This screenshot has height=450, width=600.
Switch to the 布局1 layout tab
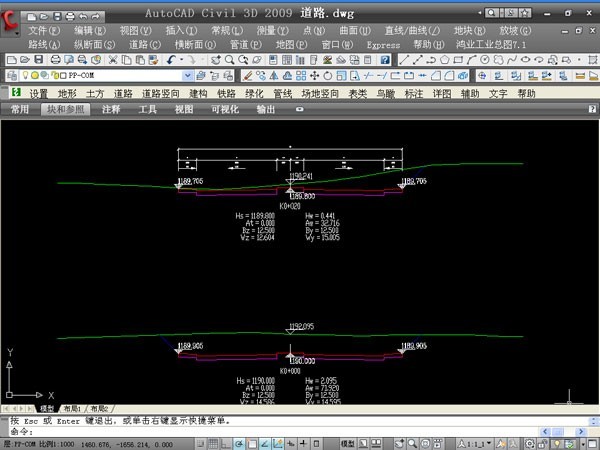click(72, 409)
